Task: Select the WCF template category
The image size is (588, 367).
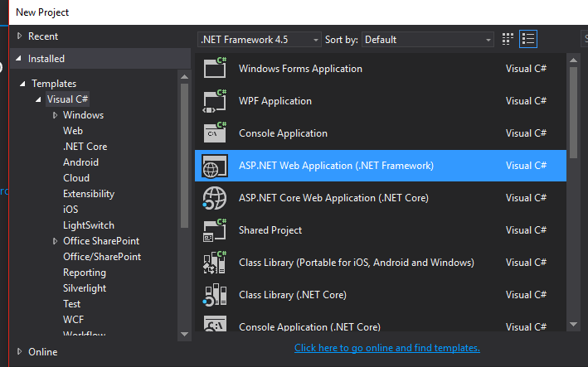Action: tap(74, 320)
